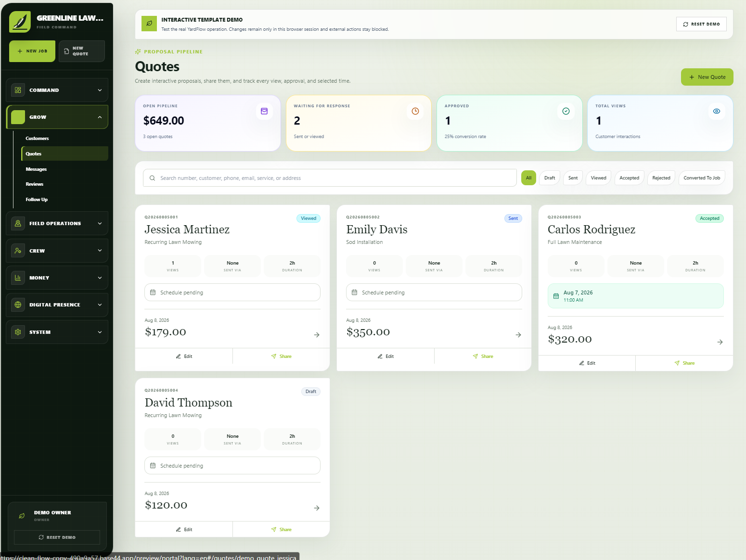Select the All quotes filter
This screenshot has width=746, height=560.
click(528, 178)
